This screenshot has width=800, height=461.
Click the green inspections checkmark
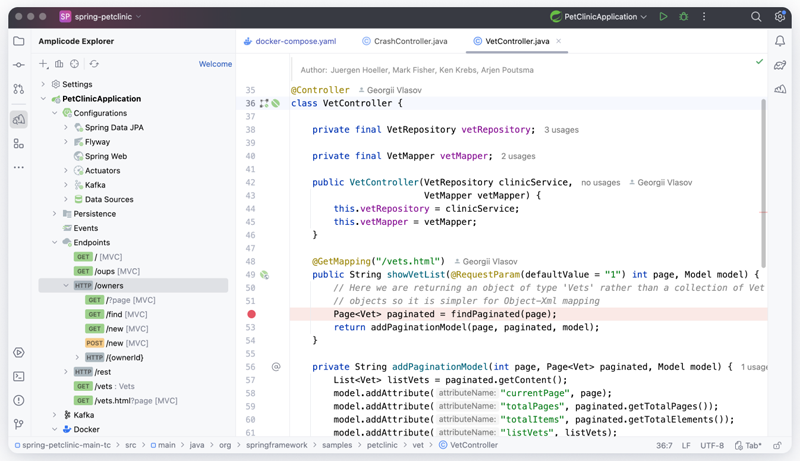pos(759,62)
